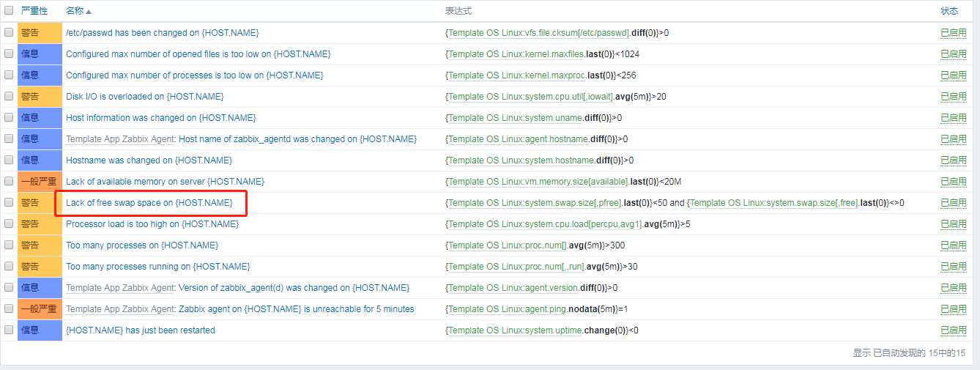This screenshot has height=370, width=980.
Task: Open Lack of available memory on server trigger
Action: tap(165, 181)
